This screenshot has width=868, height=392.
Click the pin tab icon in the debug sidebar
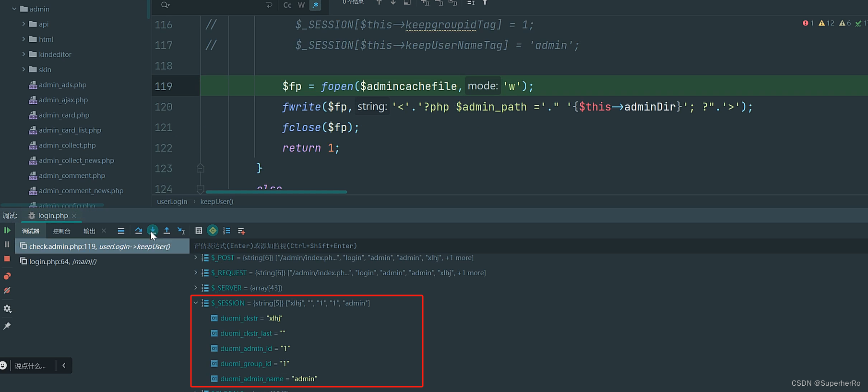[x=7, y=326]
